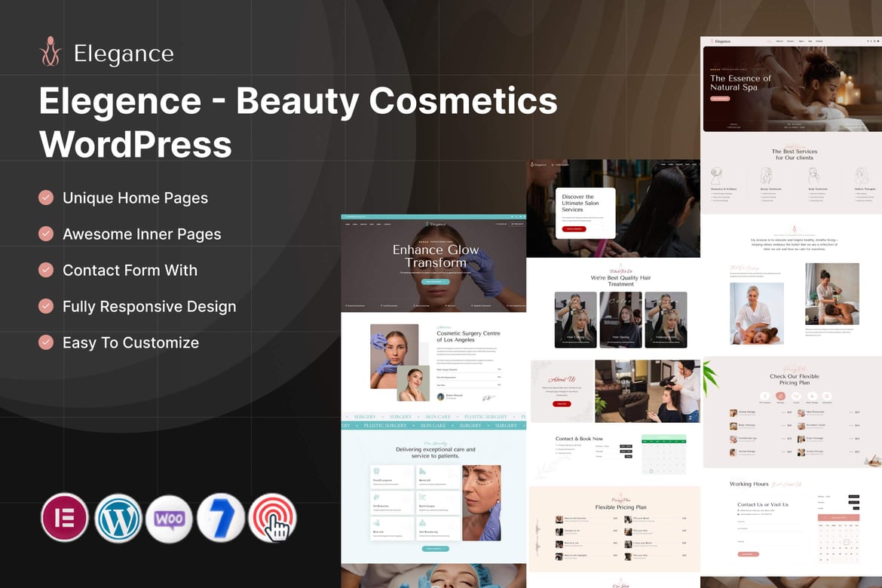Click 'Delivering exceptional care' heading
The width and height of the screenshot is (882, 588).
click(x=436, y=452)
